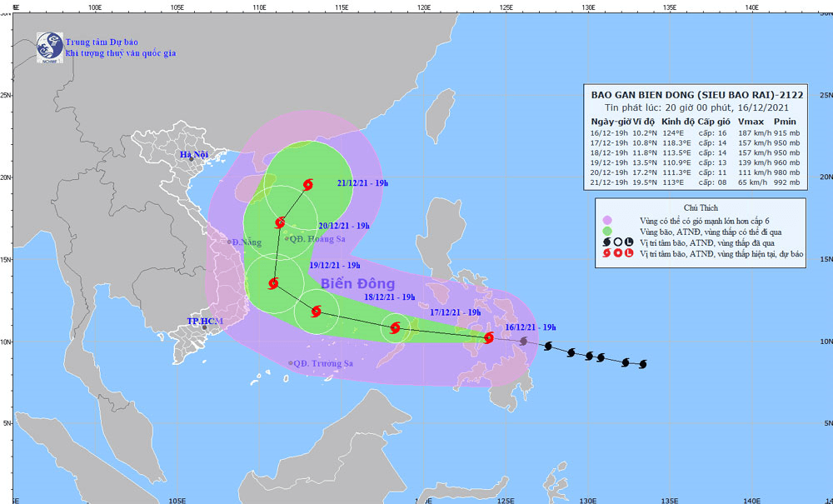Click the QĐ. Trường Sa label
Viewport: 833px width, 504px height.
click(323, 364)
